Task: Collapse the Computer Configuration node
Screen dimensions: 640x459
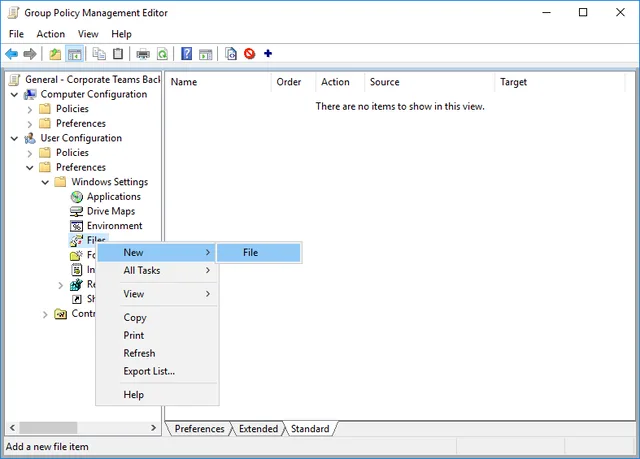Action: (x=14, y=95)
